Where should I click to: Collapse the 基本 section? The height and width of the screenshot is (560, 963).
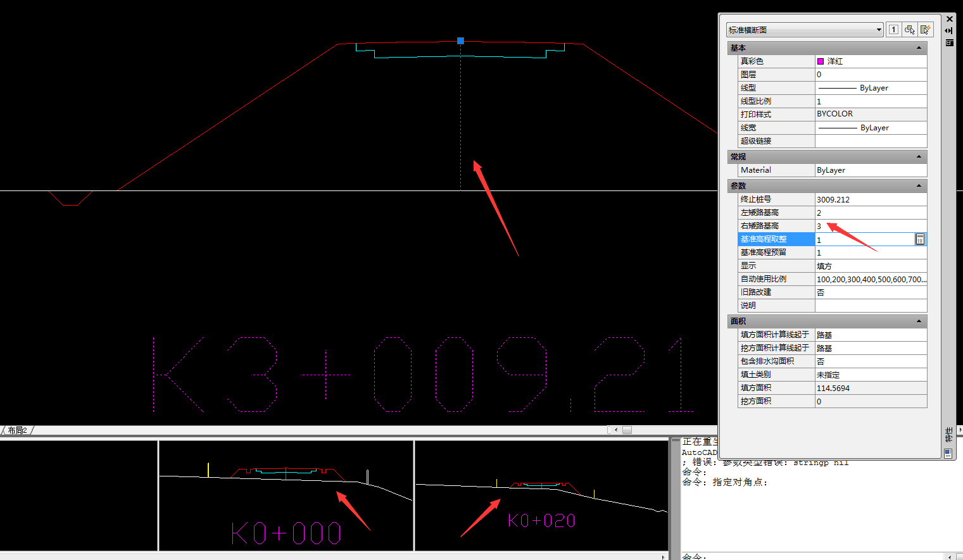point(919,48)
